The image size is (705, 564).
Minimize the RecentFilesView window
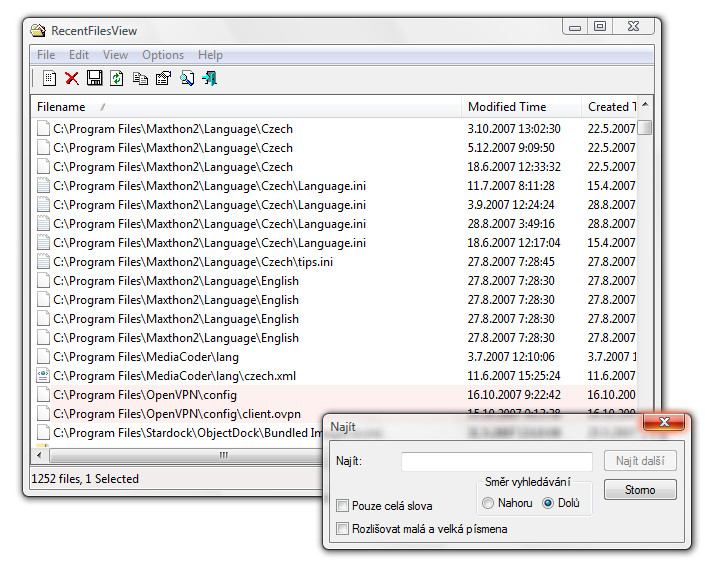[x=575, y=27]
